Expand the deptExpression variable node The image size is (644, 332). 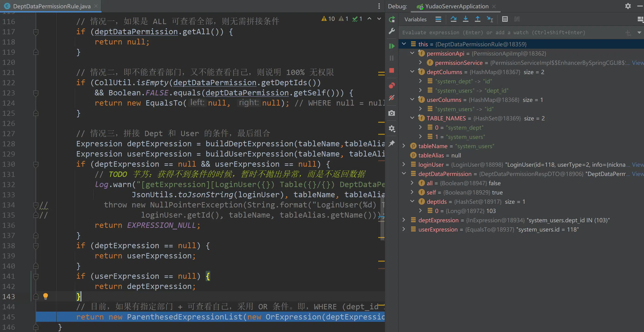coord(404,220)
